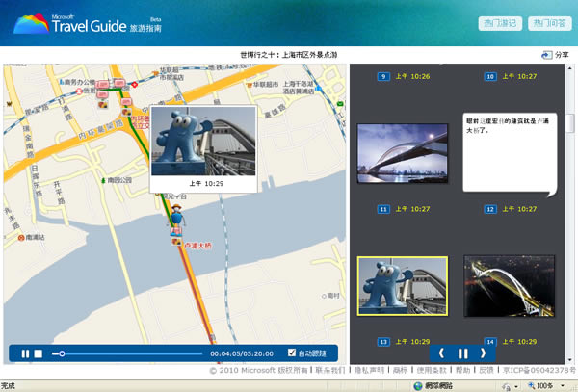Image resolution: width=578 pixels, height=392 pixels.
Task: Click the globe zone icon in status bar
Action: coord(418,386)
